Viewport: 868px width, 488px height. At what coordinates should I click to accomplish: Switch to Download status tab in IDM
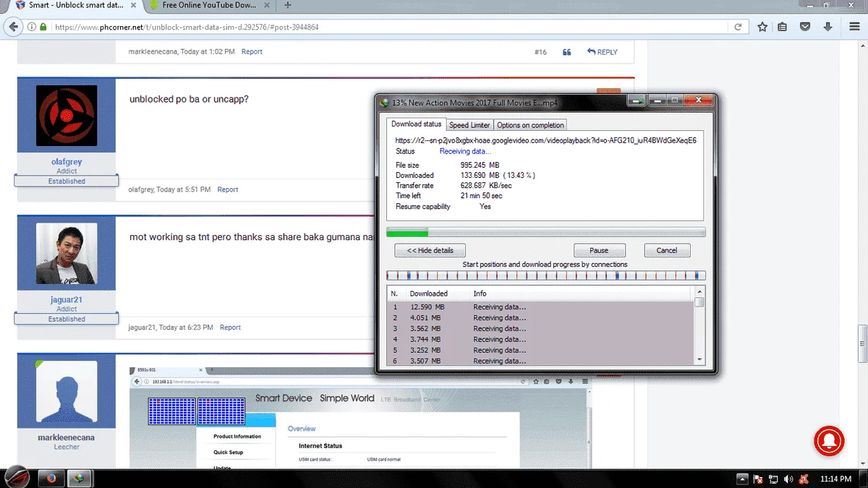click(x=416, y=124)
